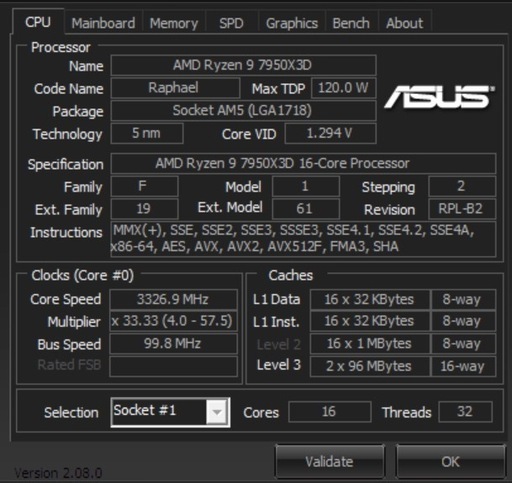Click the Validate button

(329, 461)
